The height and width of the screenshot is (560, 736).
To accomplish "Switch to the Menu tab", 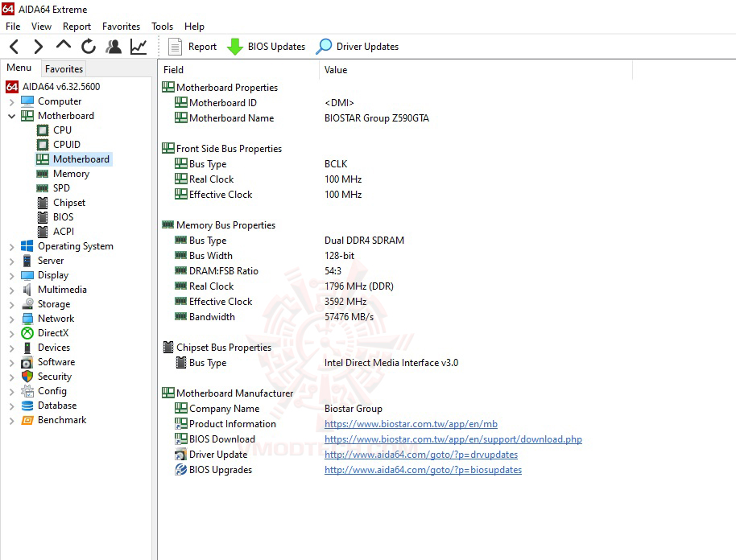I will pyautogui.click(x=19, y=68).
